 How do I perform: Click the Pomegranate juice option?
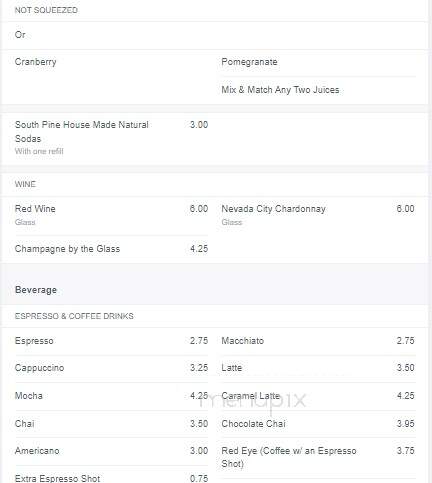[249, 62]
